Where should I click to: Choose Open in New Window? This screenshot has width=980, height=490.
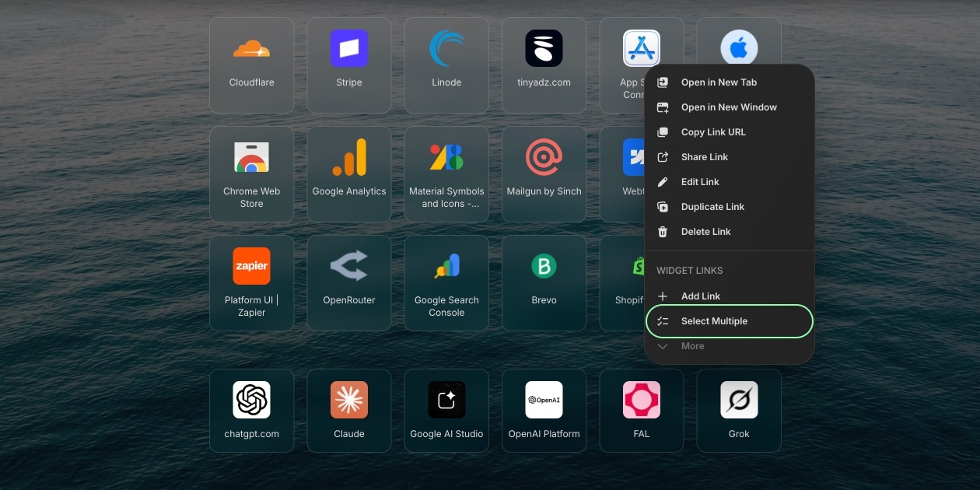click(730, 107)
